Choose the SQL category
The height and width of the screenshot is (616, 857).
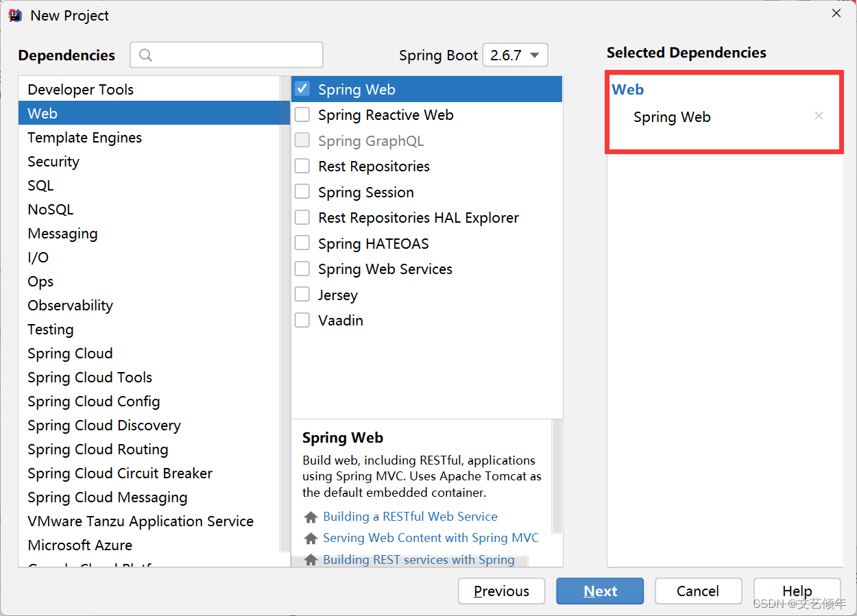[149, 185]
